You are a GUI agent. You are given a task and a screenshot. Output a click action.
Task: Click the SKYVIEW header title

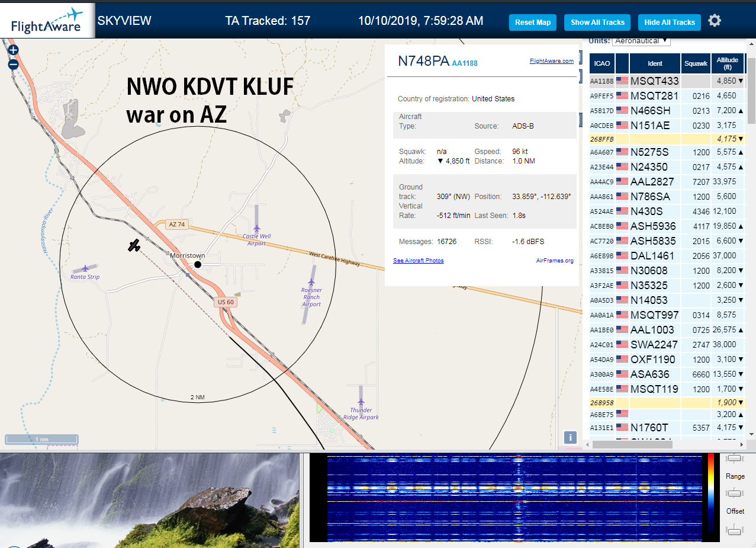[x=124, y=21]
